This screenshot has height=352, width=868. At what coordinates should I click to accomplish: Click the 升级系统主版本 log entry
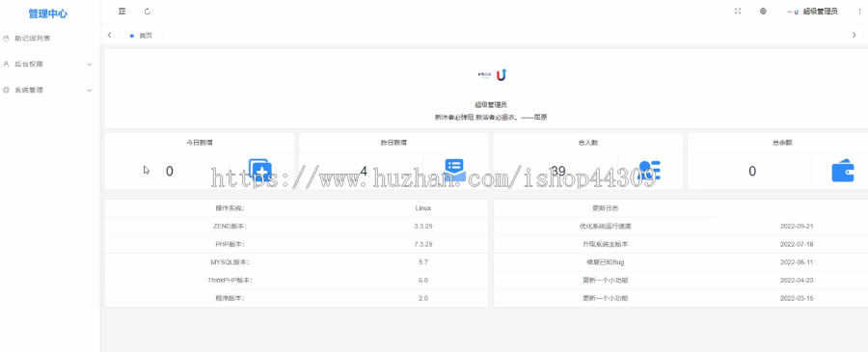(x=606, y=244)
